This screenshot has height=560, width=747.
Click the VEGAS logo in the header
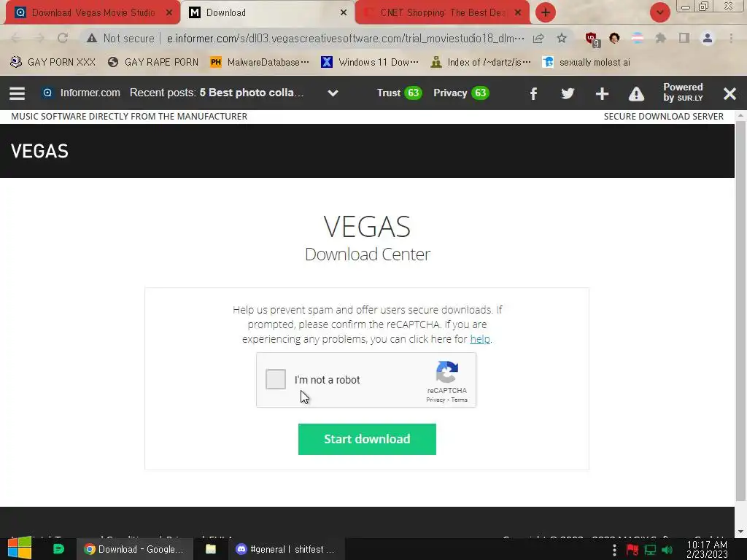pos(39,151)
